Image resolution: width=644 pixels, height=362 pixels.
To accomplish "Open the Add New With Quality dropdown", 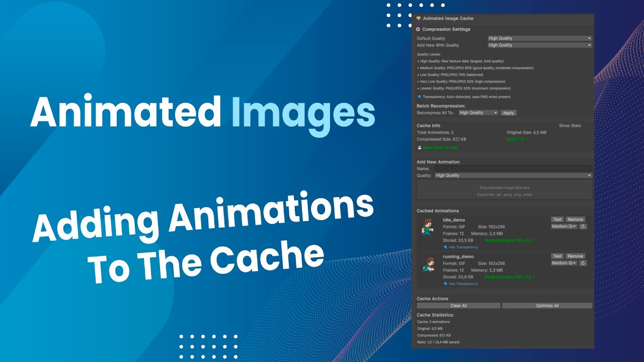I will [x=540, y=45].
